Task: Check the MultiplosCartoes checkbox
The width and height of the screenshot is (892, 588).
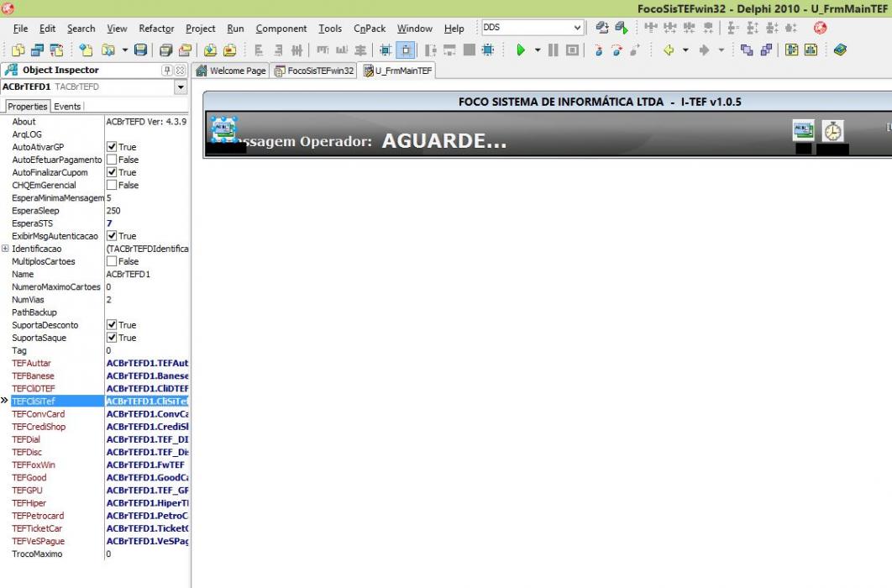Action: click(x=112, y=261)
